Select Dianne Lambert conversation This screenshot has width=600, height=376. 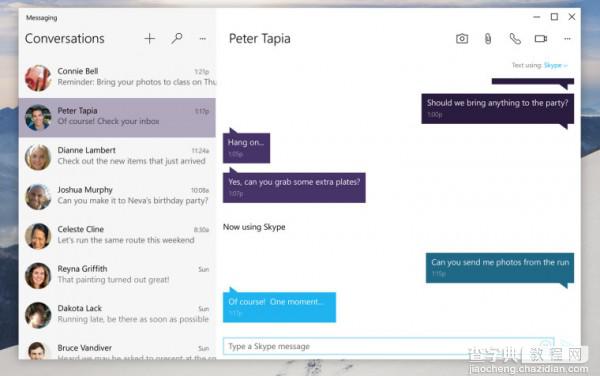point(117,157)
